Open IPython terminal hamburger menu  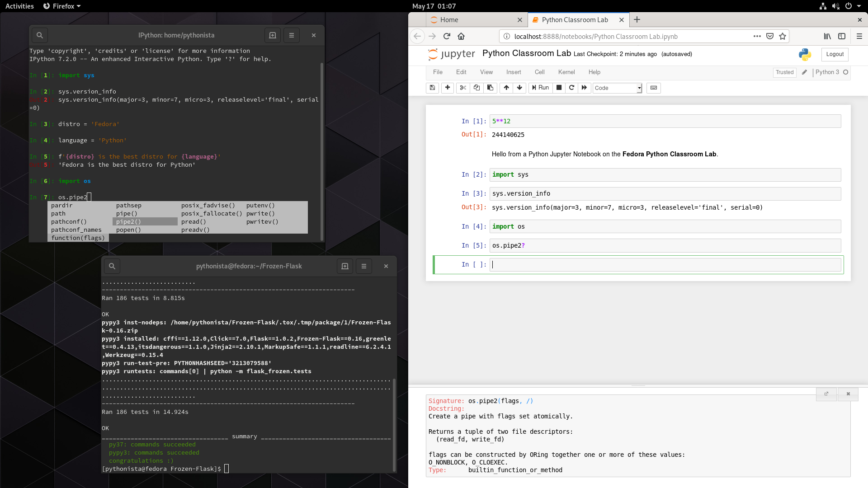tap(292, 35)
